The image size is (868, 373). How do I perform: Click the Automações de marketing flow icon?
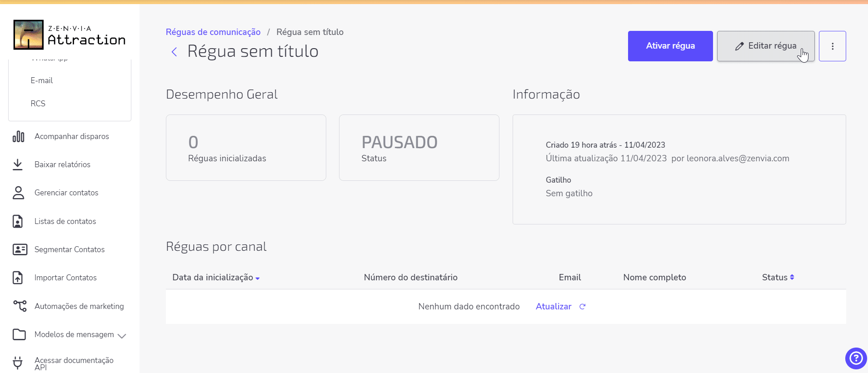point(20,306)
